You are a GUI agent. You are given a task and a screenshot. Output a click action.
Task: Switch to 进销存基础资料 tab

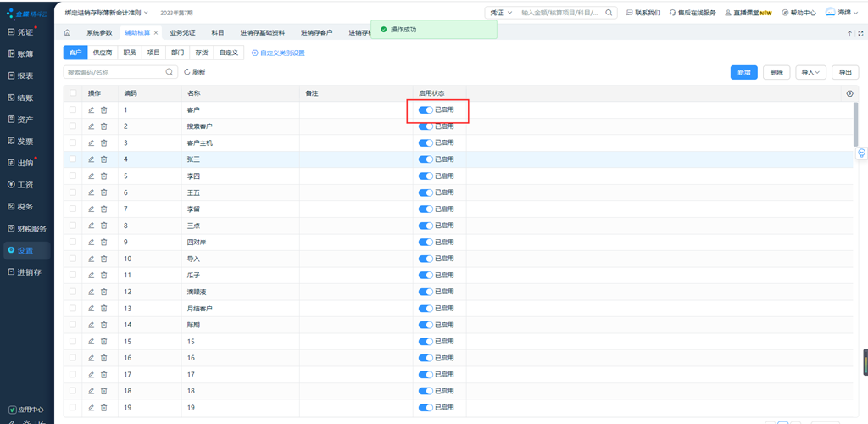point(263,33)
